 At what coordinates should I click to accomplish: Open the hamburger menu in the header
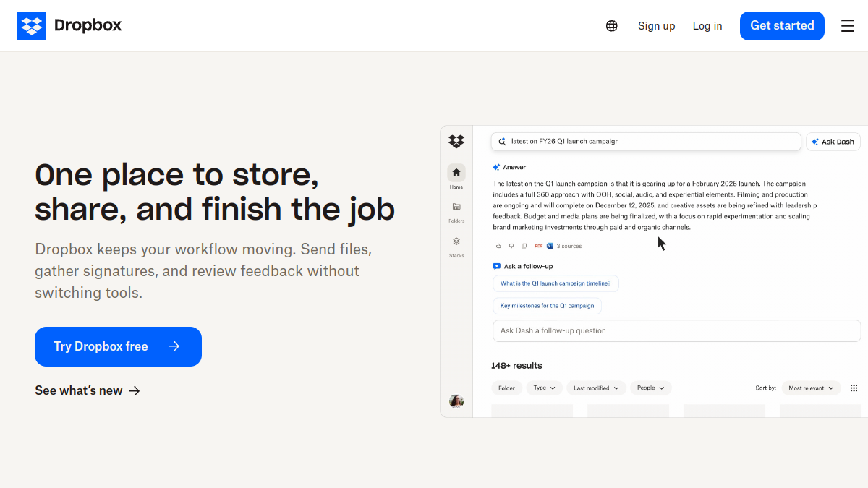point(848,26)
